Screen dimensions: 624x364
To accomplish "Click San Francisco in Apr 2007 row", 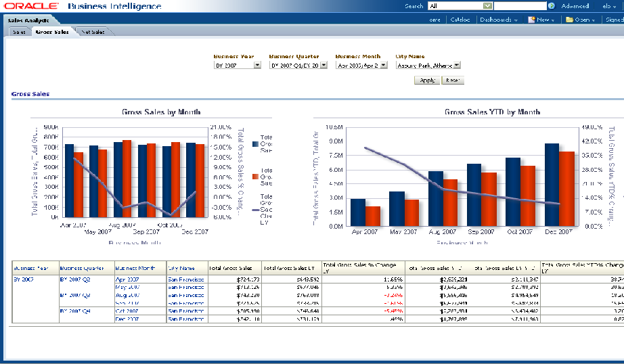I will pos(186,279).
